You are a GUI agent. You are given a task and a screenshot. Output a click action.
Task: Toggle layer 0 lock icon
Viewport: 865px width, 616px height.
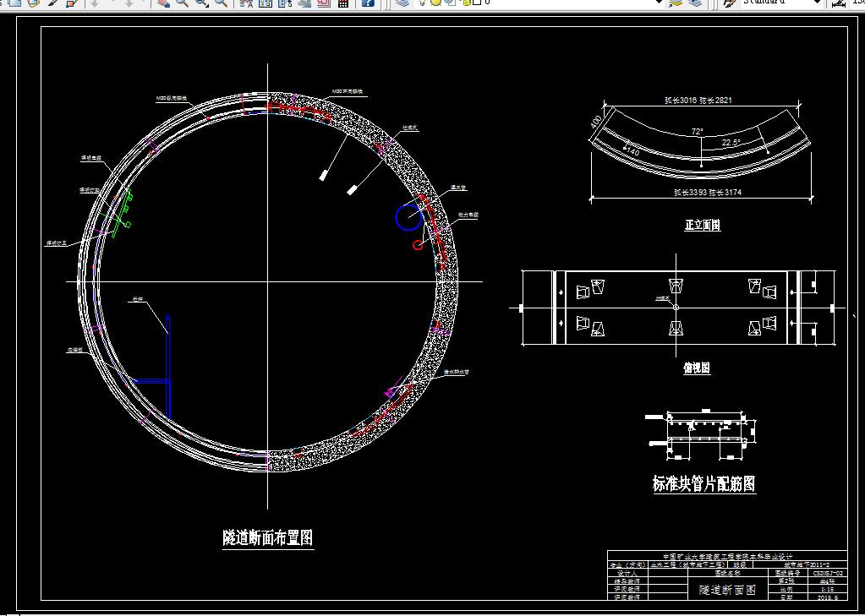point(466,3)
